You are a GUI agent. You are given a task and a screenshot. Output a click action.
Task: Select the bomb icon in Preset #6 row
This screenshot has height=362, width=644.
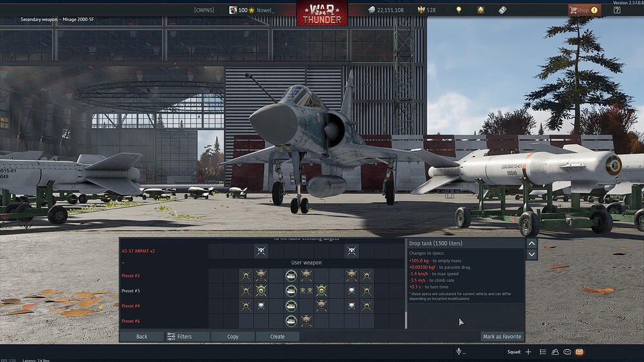tap(307, 321)
